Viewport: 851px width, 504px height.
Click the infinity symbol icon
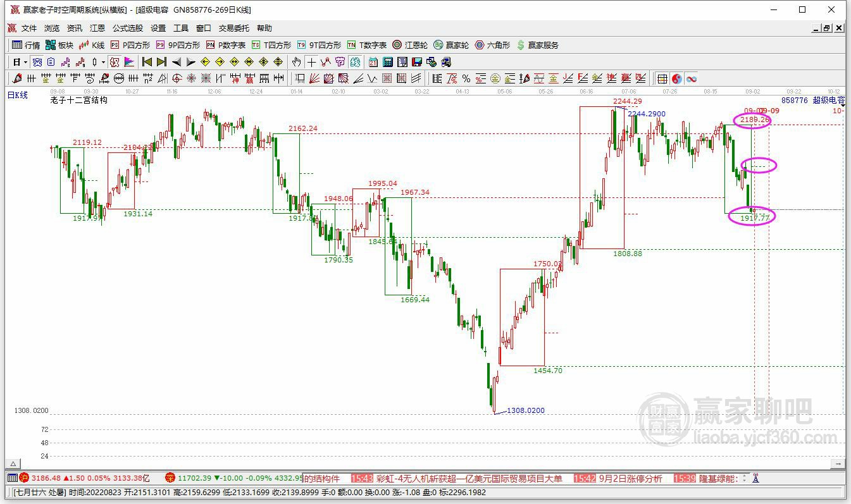tap(692, 78)
